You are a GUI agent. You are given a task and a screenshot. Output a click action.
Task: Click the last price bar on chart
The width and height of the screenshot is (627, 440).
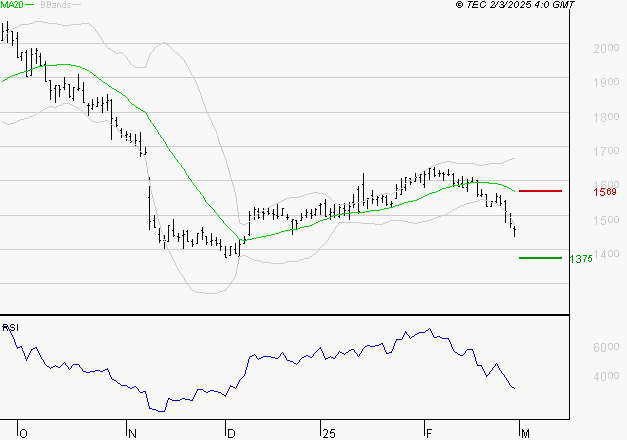[x=515, y=231]
